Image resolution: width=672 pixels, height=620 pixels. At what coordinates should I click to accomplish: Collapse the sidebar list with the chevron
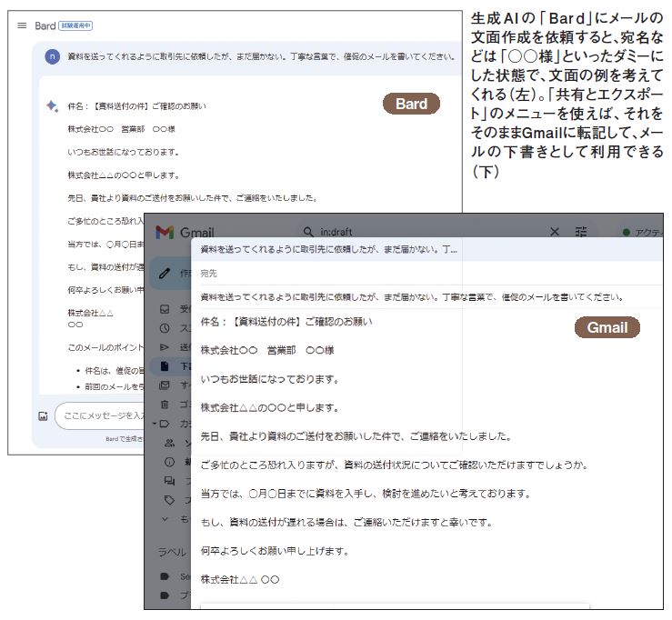pos(165,519)
